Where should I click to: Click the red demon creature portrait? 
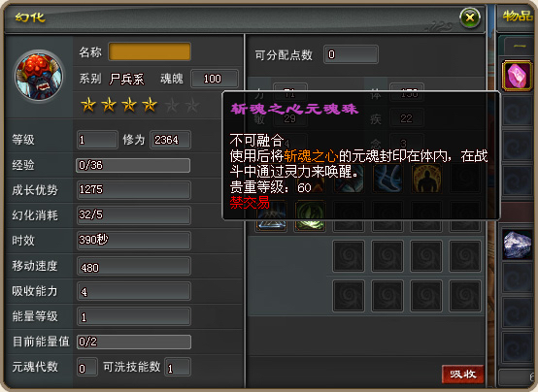click(39, 76)
